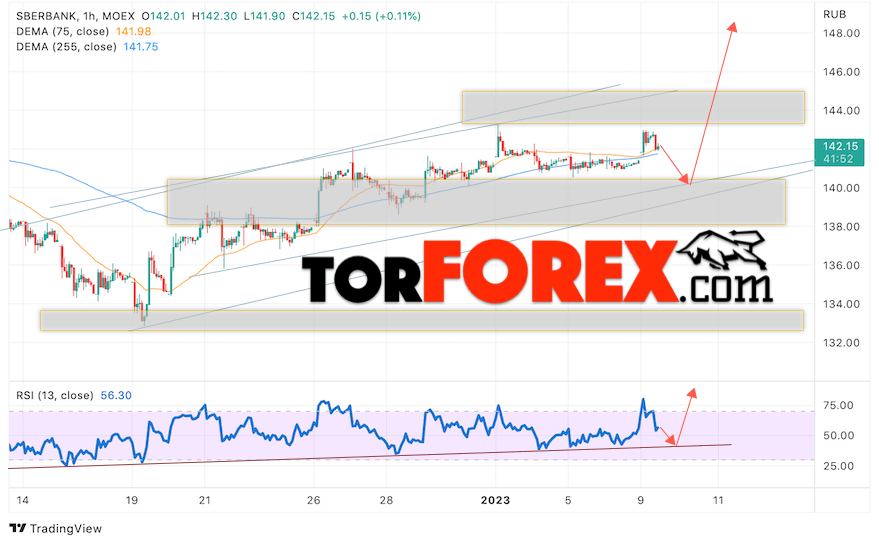Select the RSI (13, close) indicator label
879x544 pixels.
pos(54,395)
